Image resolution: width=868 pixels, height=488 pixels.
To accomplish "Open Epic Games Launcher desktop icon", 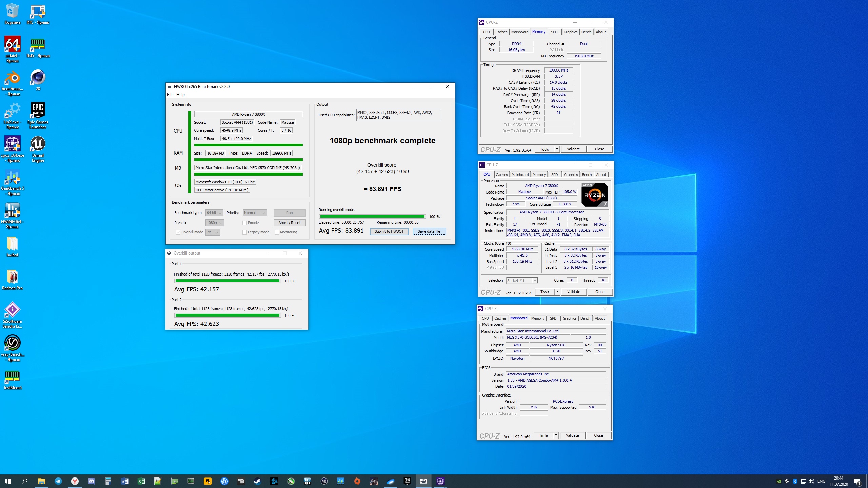I will (38, 116).
